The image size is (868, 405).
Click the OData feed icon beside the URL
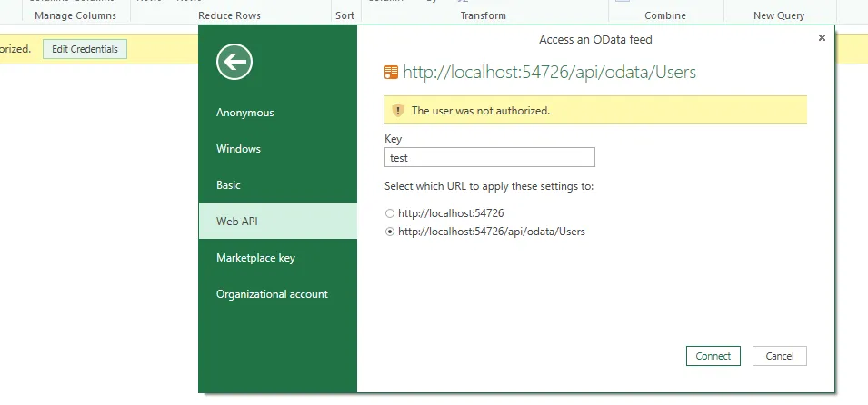392,72
